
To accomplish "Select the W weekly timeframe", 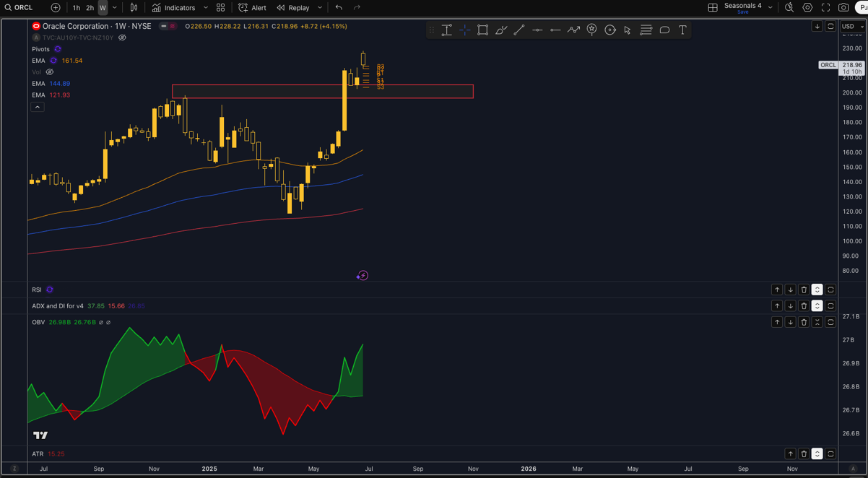I will coord(103,7).
